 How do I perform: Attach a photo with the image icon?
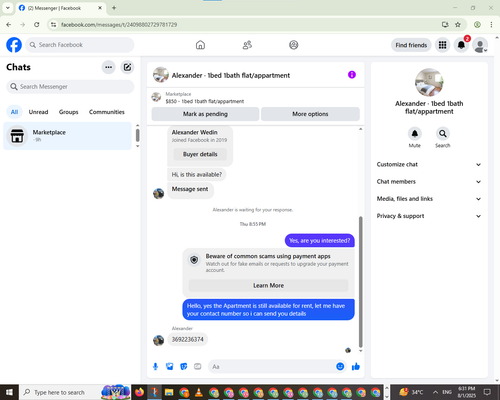click(x=170, y=367)
